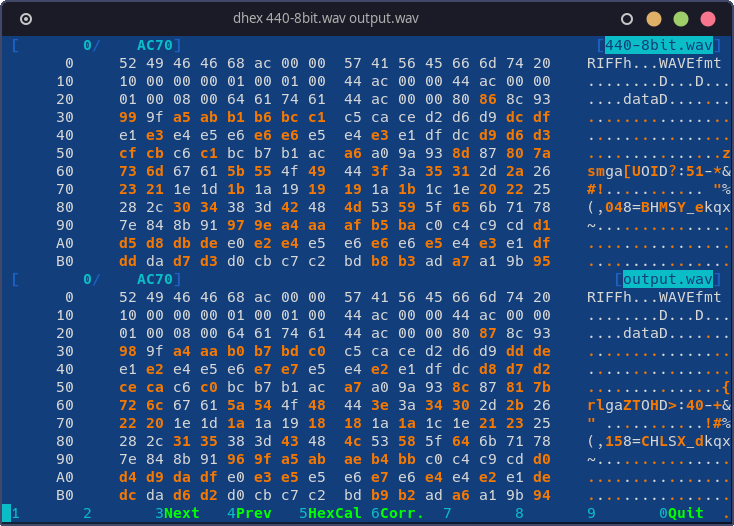Minimize the window with the yellow button

point(654,18)
